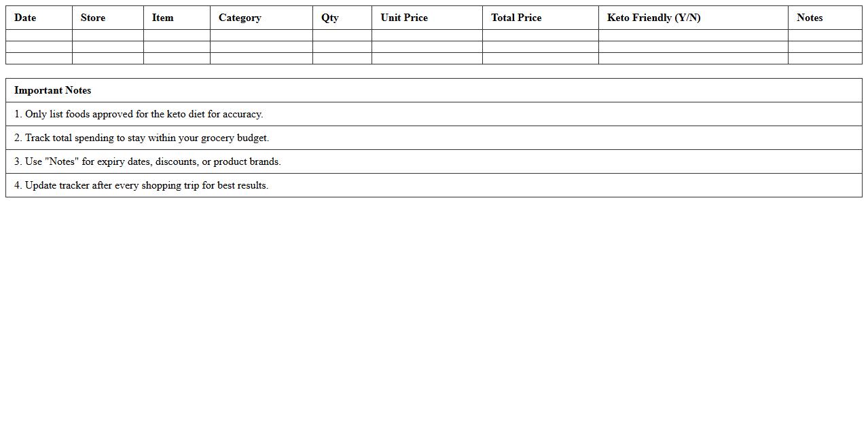868x441 pixels.
Task: Select first empty cell under Notes column
Action: click(x=825, y=35)
